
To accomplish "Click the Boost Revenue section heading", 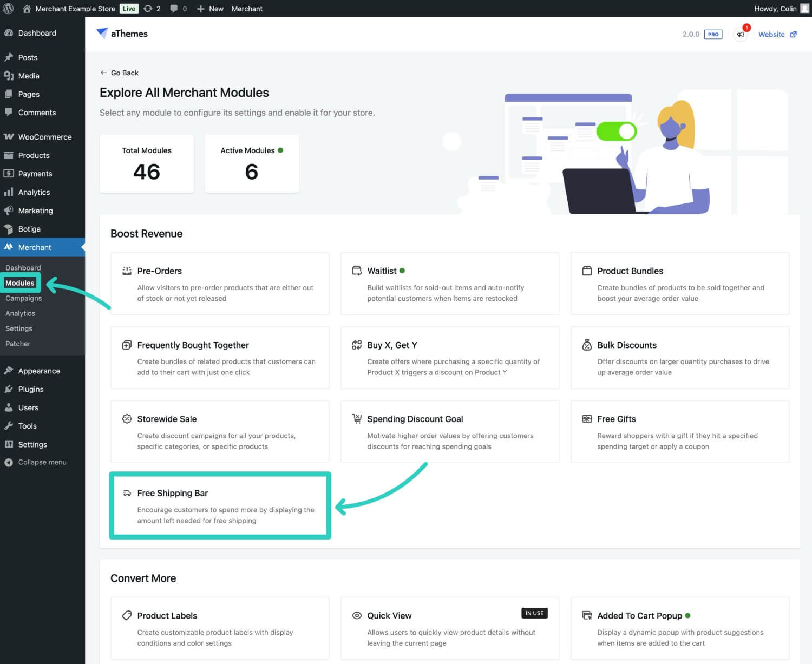I will [x=147, y=234].
